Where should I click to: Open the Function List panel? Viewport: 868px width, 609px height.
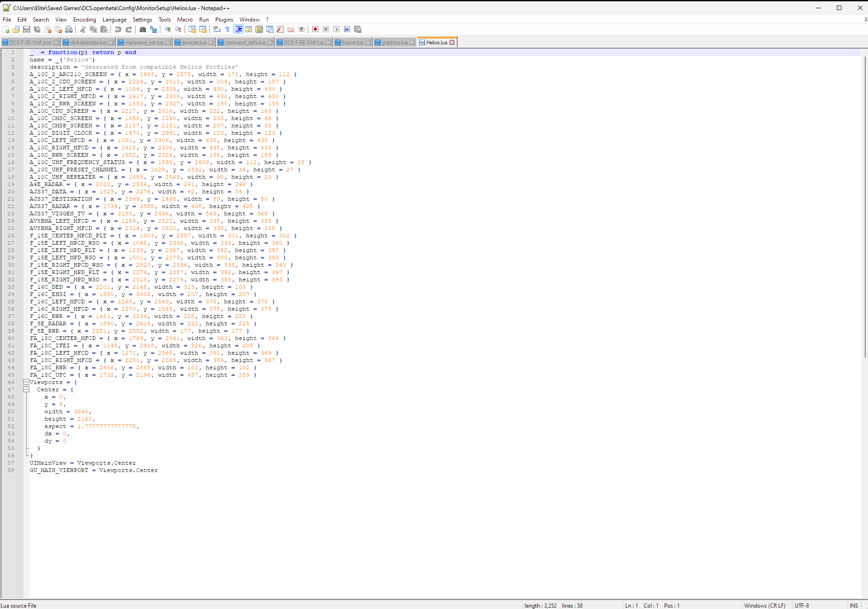pos(280,29)
